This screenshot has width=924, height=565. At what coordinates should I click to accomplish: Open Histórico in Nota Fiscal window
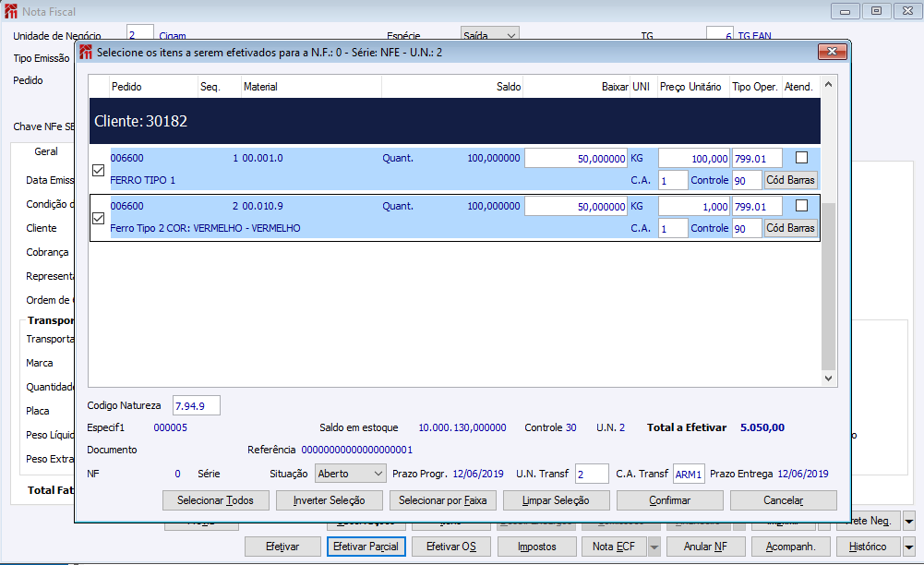[x=868, y=547]
